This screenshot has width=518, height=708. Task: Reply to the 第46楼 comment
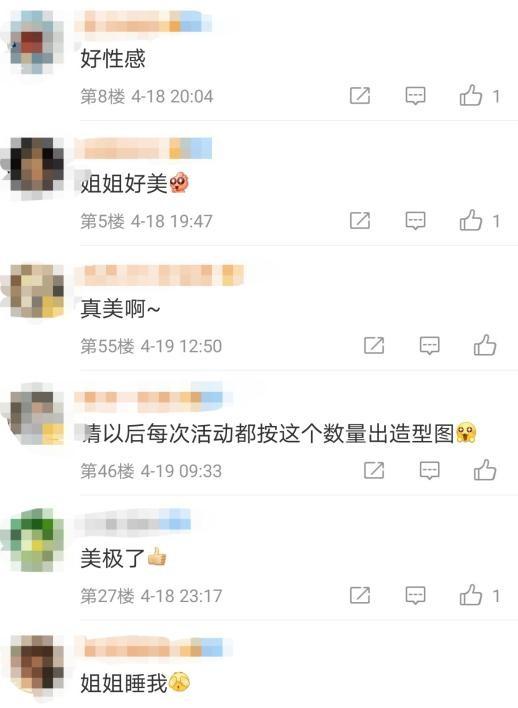429,470
